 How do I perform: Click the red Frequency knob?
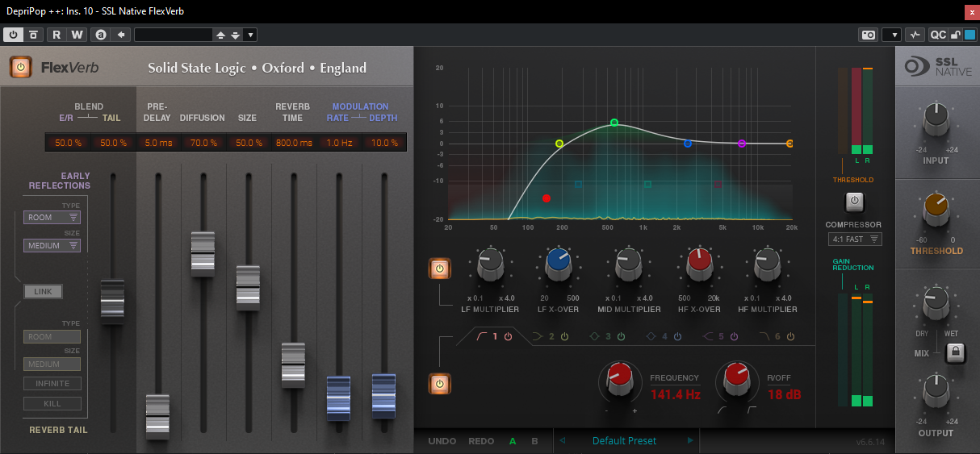point(619,379)
